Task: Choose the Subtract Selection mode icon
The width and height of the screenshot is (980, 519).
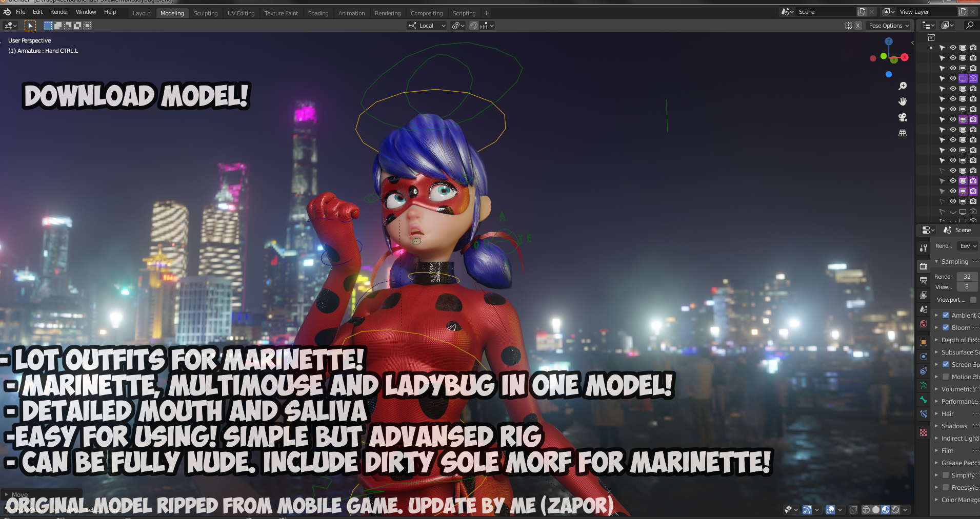Action: [x=68, y=26]
